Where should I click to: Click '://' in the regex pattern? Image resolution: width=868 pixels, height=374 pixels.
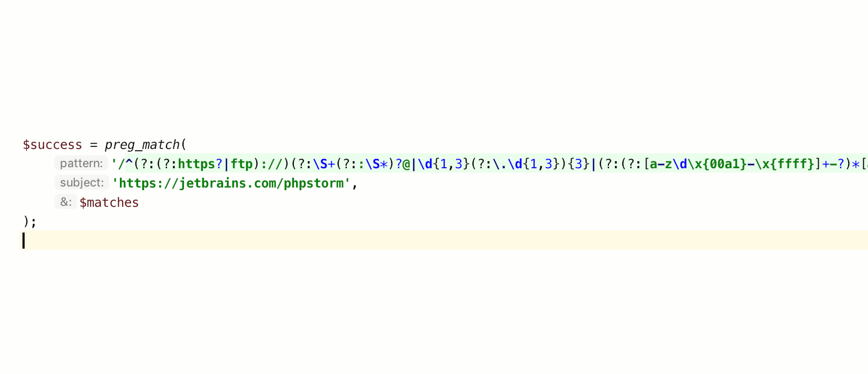271,164
